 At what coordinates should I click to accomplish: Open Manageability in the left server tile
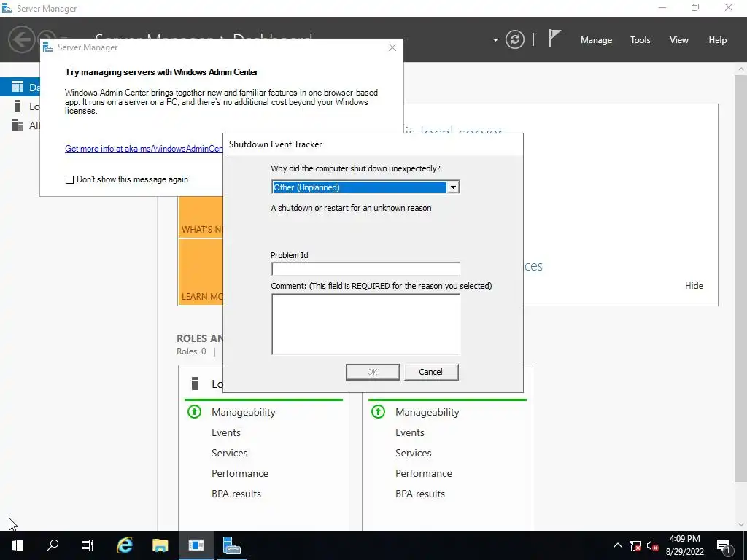pyautogui.click(x=244, y=413)
